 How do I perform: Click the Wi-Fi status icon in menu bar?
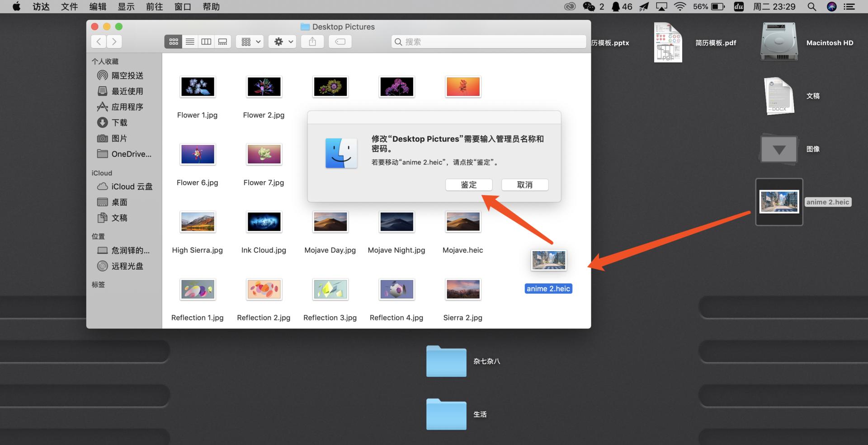[x=679, y=6]
